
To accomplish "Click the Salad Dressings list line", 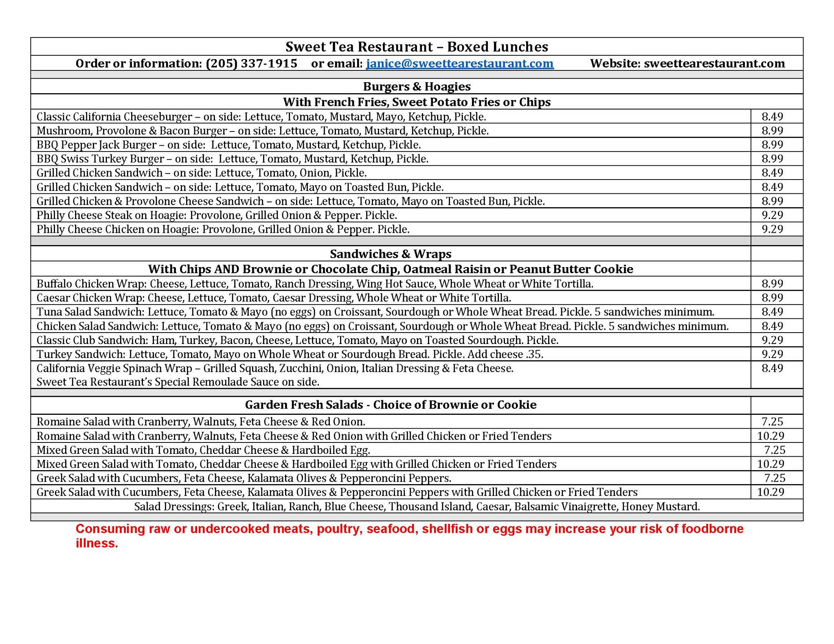I will coord(417,506).
